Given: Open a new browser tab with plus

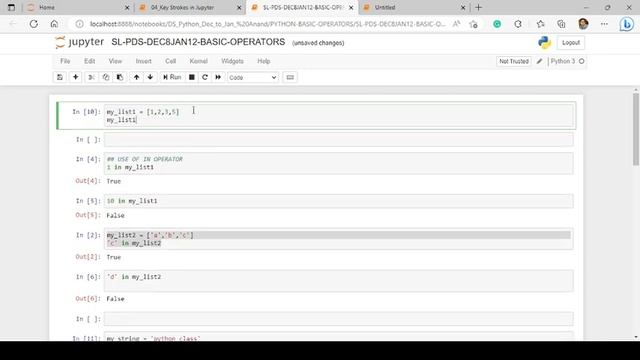Looking at the screenshot, I should [478, 7].
